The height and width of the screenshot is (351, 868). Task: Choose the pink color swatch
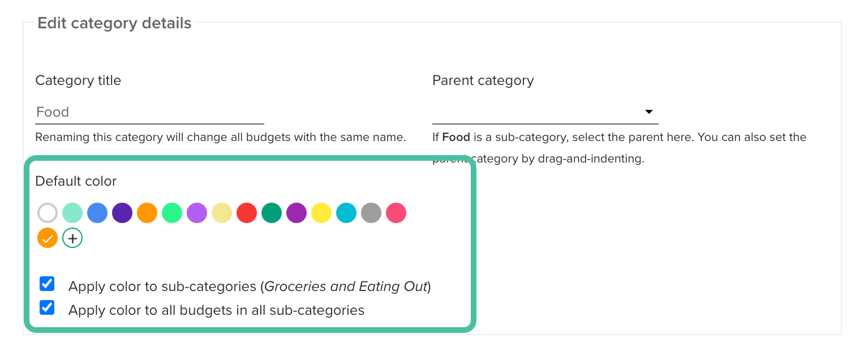click(x=396, y=213)
